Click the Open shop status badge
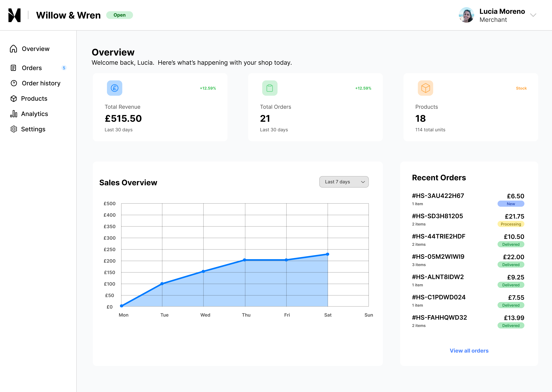The height and width of the screenshot is (392, 552). [120, 15]
